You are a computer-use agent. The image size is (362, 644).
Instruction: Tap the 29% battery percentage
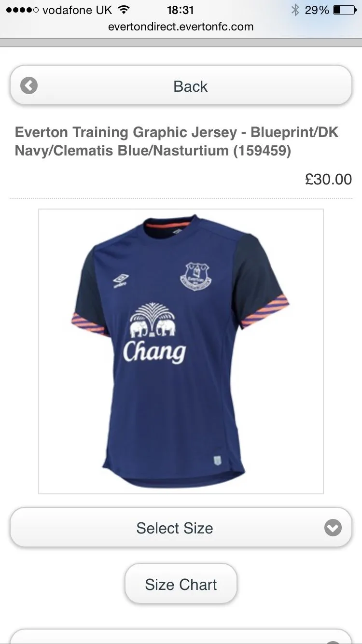click(317, 10)
